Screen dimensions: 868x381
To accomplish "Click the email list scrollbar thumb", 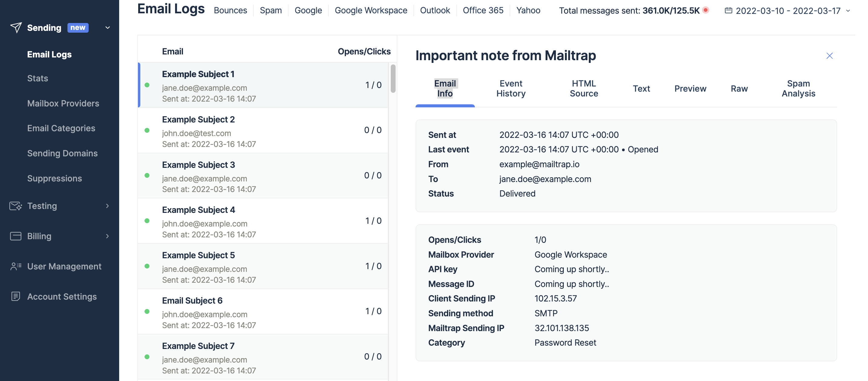I will pyautogui.click(x=393, y=79).
